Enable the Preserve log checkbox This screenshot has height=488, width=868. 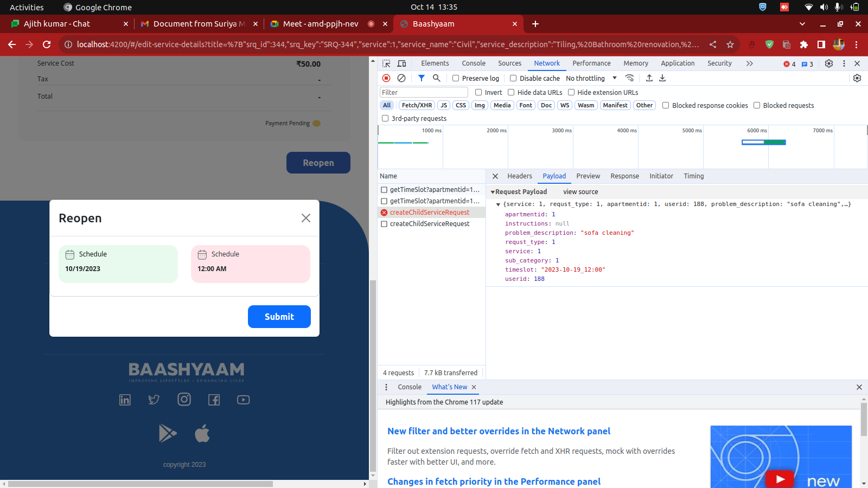(x=456, y=78)
